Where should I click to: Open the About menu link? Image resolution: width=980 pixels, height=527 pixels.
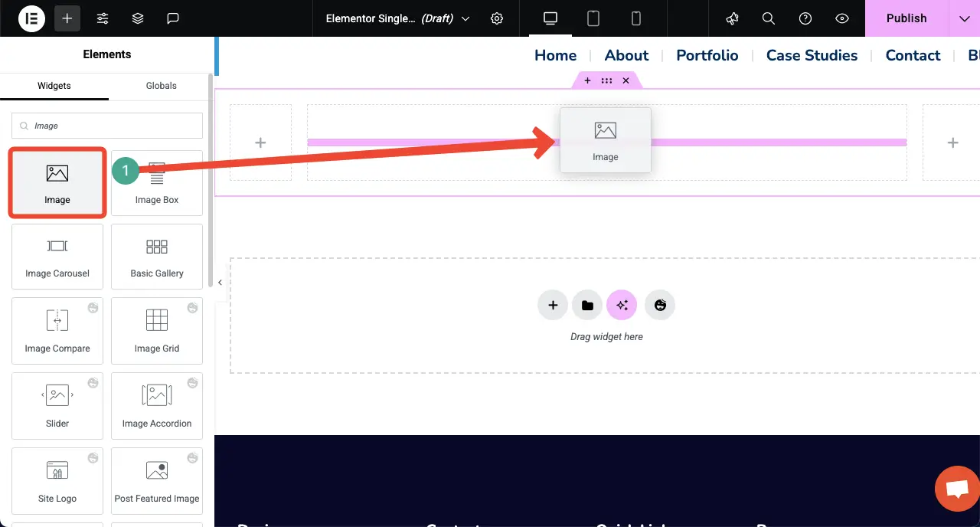(626, 55)
